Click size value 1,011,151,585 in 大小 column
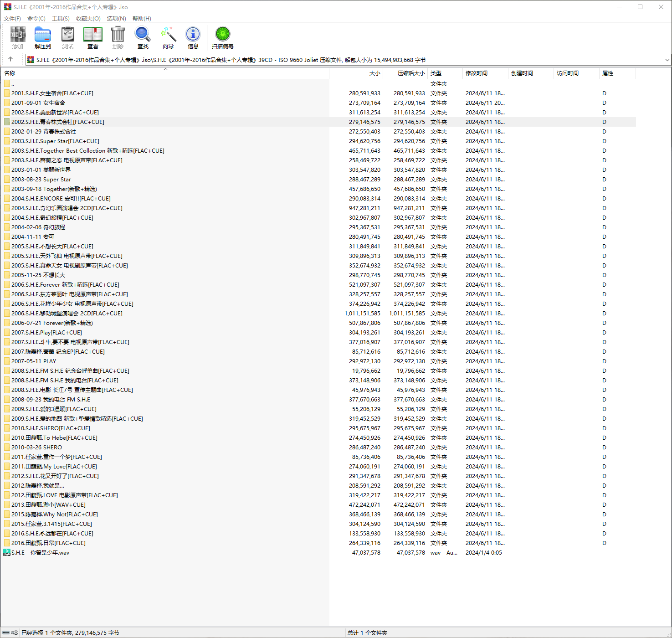Image resolution: width=672 pixels, height=638 pixels. click(362, 313)
